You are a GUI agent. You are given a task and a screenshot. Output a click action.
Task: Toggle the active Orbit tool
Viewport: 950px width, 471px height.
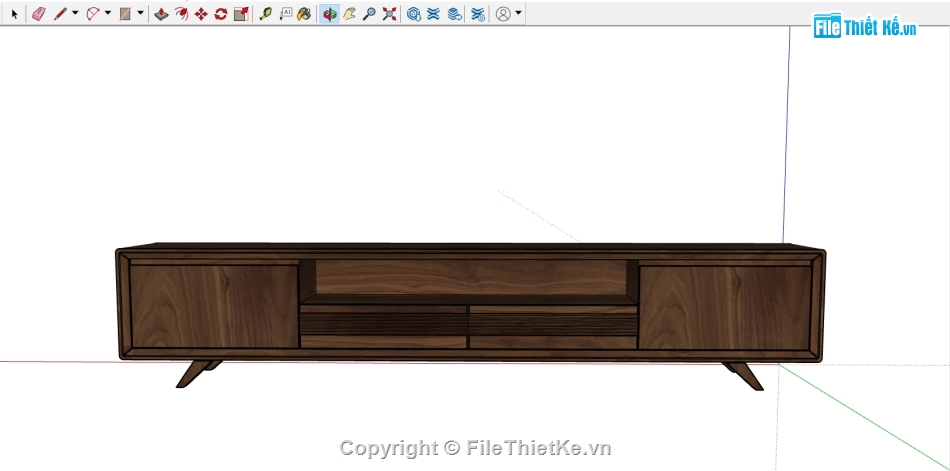(329, 14)
